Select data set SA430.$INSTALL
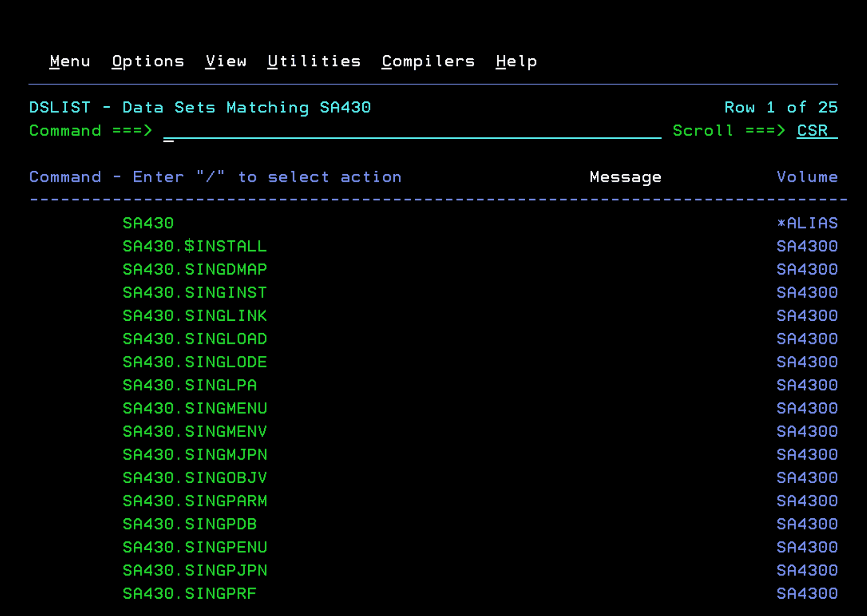 click(x=194, y=246)
